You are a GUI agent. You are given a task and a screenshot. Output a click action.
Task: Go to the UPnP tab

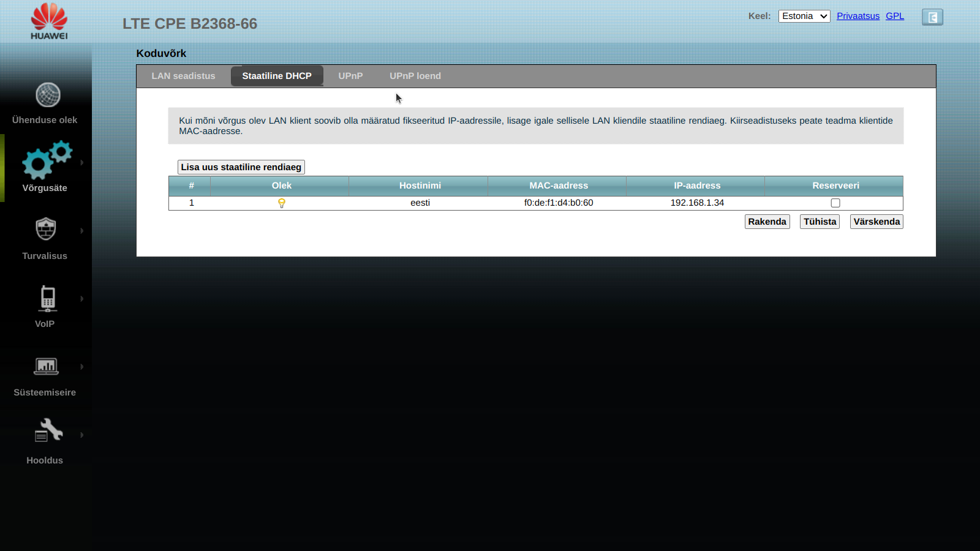[x=350, y=76]
